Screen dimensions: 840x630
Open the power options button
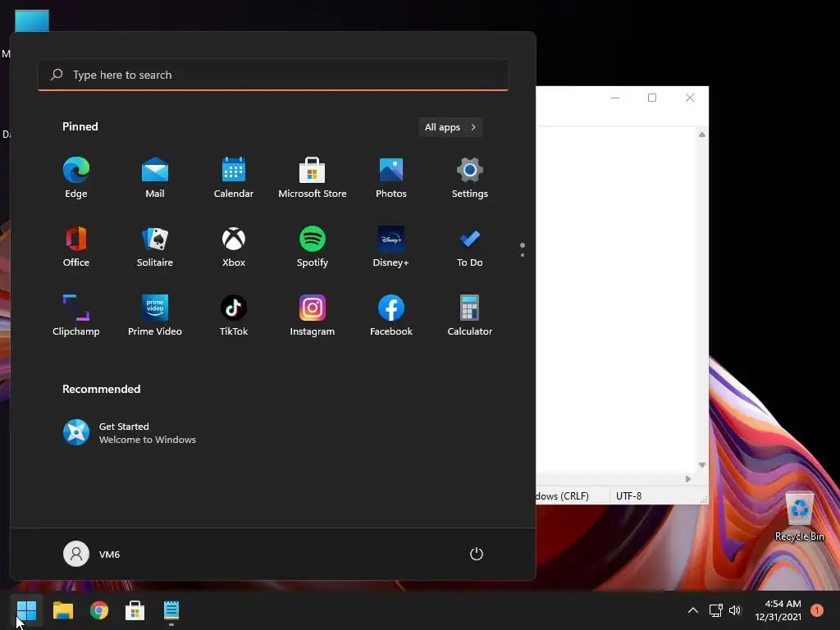tap(477, 554)
